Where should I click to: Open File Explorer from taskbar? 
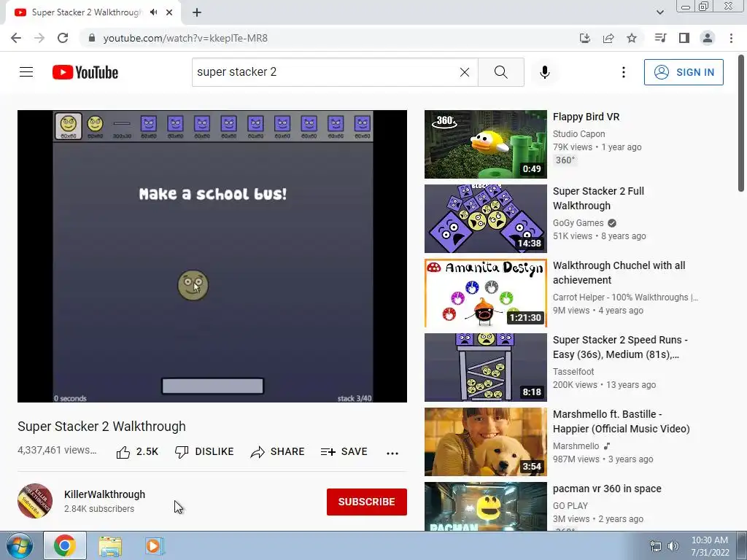coord(110,545)
